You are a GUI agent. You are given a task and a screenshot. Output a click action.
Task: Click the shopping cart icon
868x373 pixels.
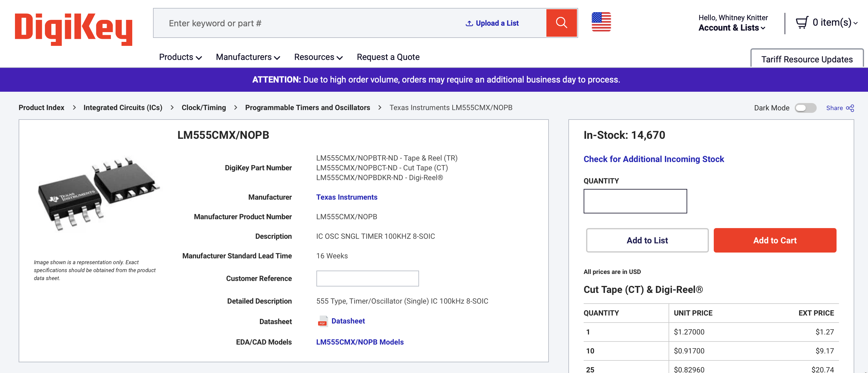pos(802,23)
